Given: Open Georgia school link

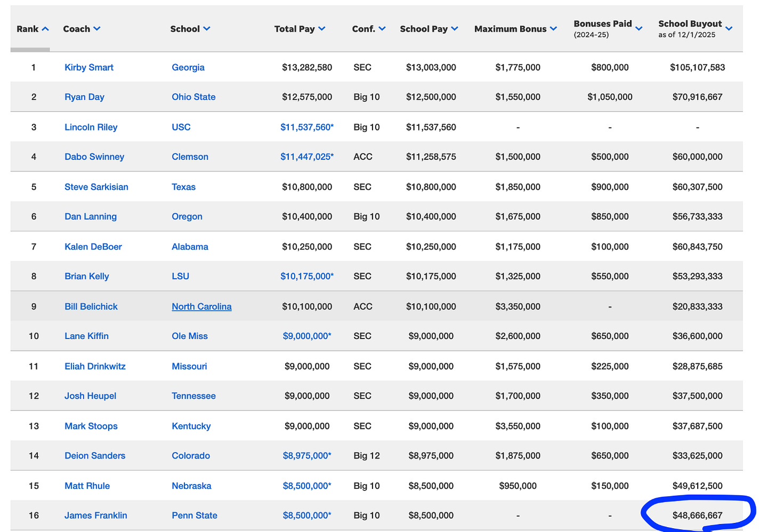Looking at the screenshot, I should coord(188,67).
